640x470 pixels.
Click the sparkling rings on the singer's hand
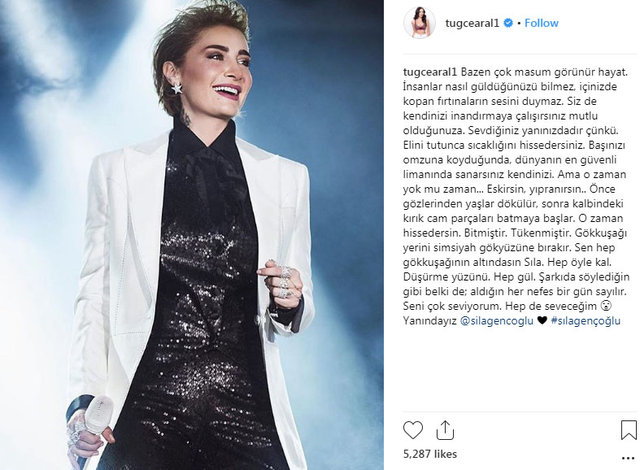click(x=284, y=281)
